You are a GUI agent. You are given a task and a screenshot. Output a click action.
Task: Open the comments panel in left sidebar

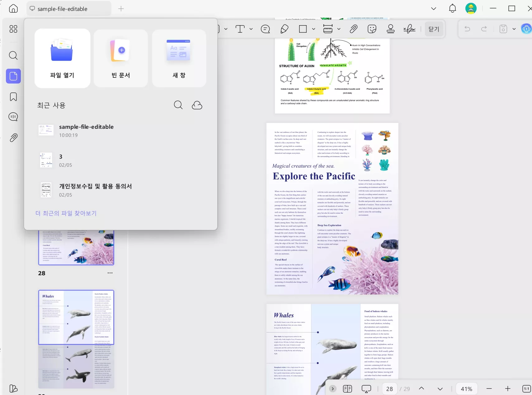pyautogui.click(x=13, y=117)
